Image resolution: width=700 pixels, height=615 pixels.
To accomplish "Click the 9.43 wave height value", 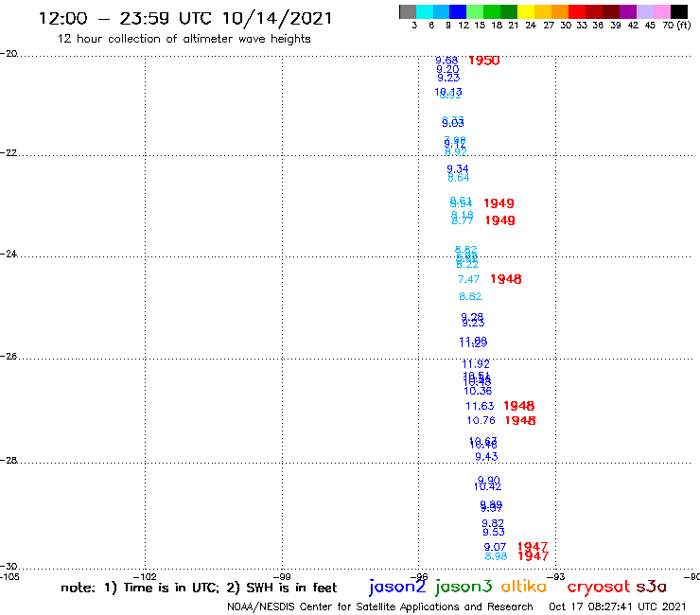I will click(x=486, y=456).
